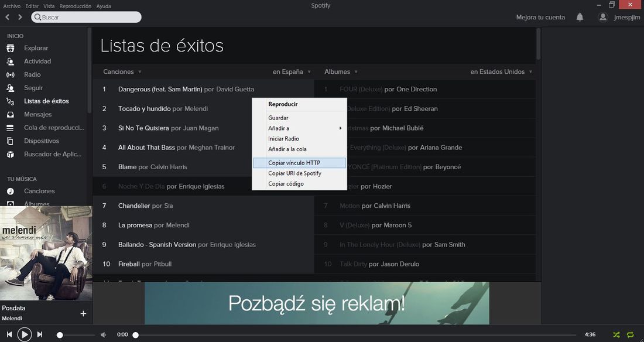Image resolution: width=644 pixels, height=342 pixels.
Task: Choose 'Añadir a la cola' menu entry
Action: pyautogui.click(x=299, y=149)
